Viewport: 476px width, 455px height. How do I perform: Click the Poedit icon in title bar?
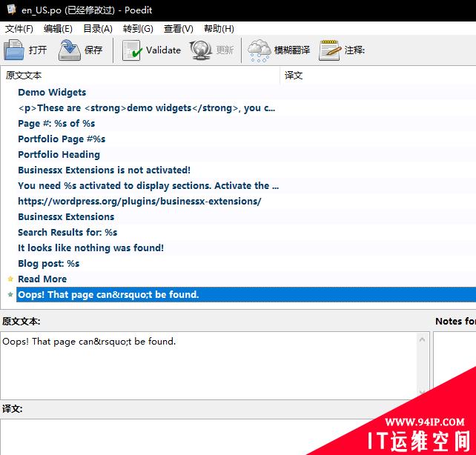[x=12, y=10]
